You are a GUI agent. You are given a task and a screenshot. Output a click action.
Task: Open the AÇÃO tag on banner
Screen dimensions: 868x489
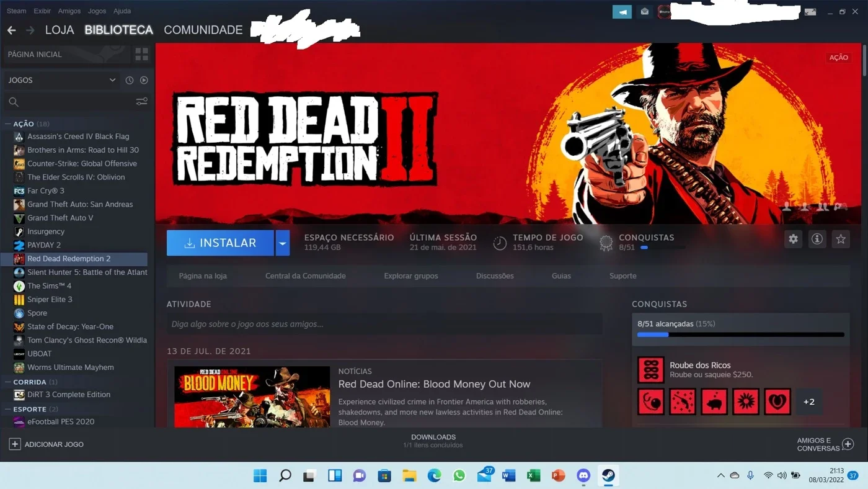pyautogui.click(x=838, y=57)
